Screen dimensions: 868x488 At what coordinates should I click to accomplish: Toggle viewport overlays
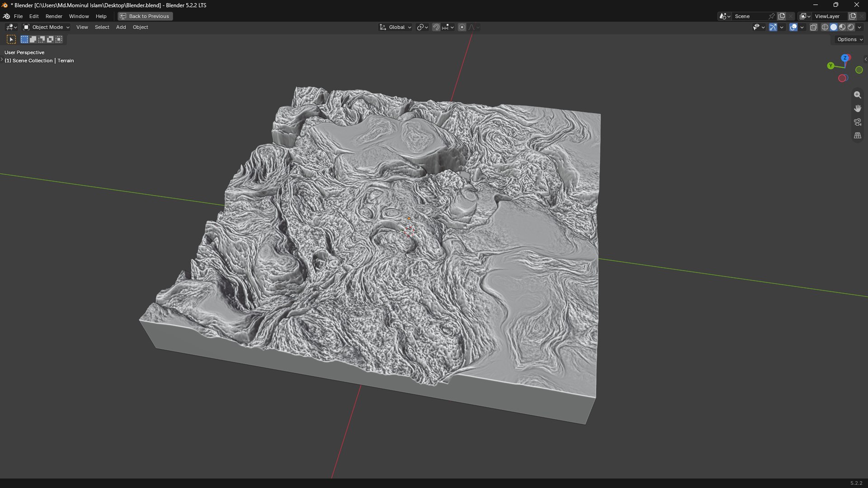[x=793, y=28]
